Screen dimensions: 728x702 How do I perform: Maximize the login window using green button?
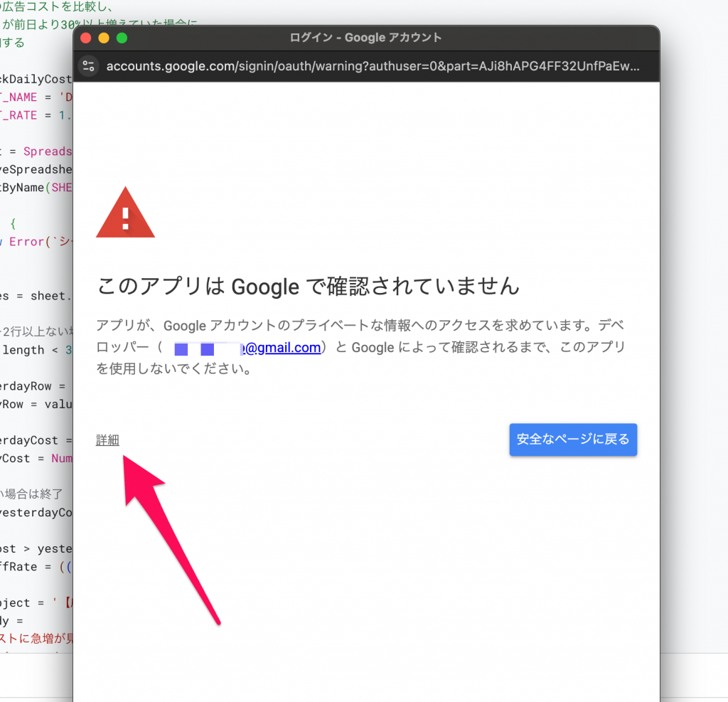pyautogui.click(x=122, y=38)
